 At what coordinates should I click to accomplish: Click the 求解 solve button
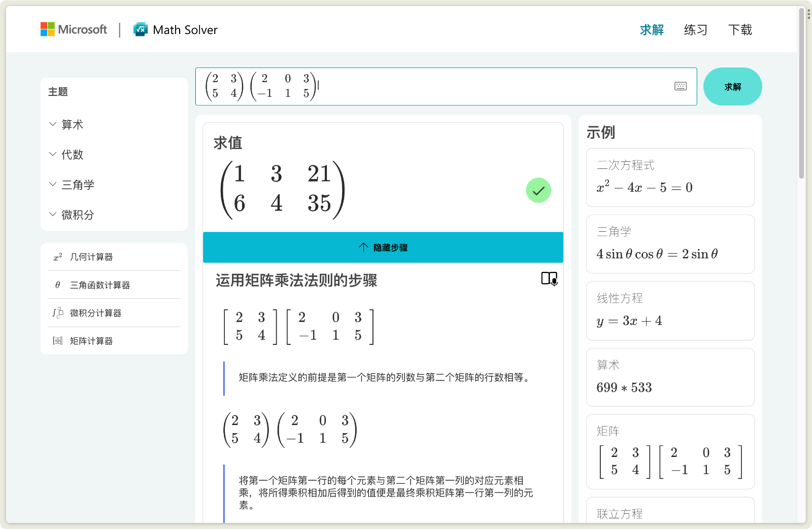tap(732, 87)
